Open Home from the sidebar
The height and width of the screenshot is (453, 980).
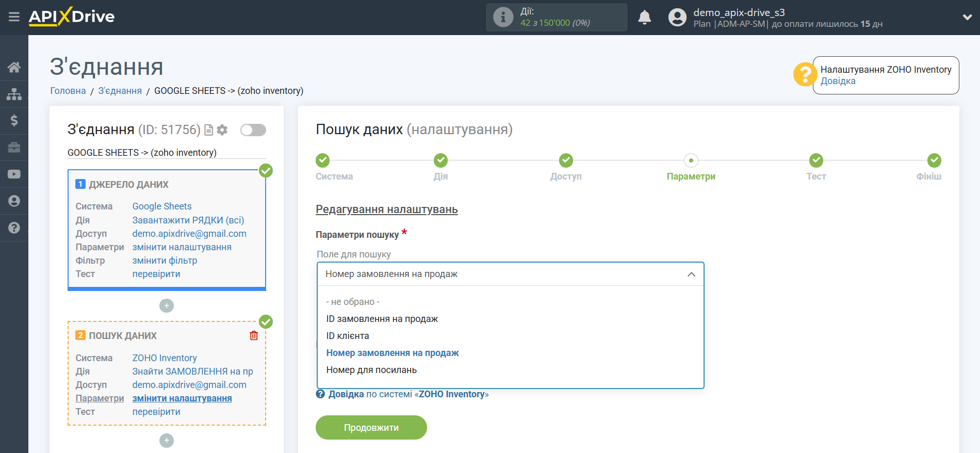(14, 67)
